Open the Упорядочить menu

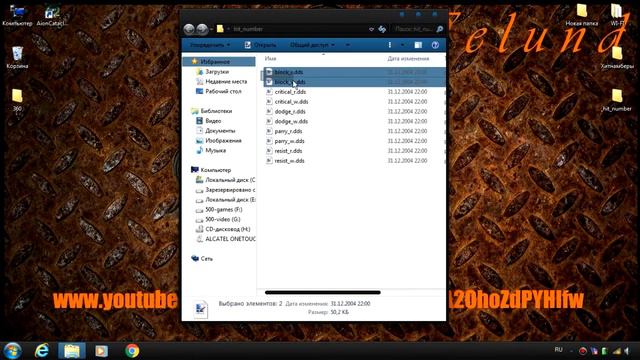[210, 45]
